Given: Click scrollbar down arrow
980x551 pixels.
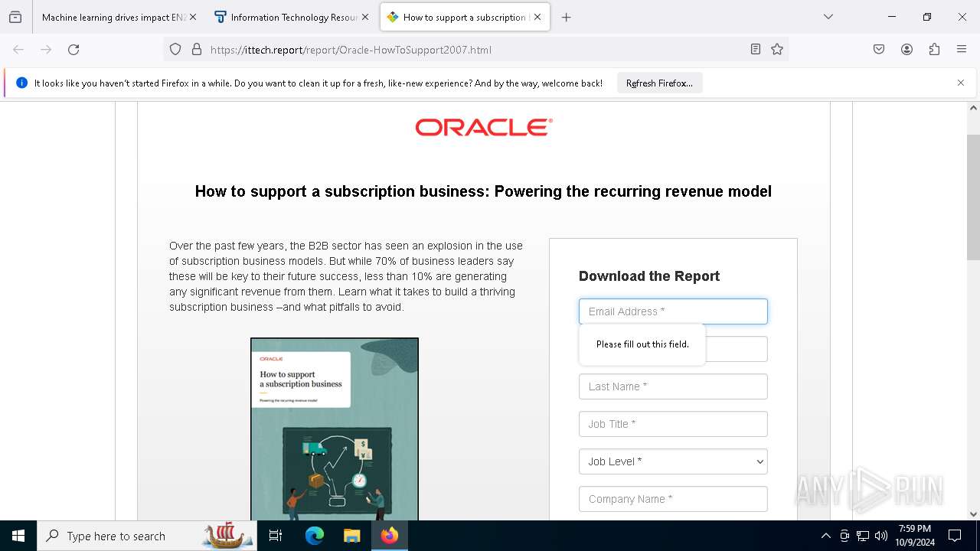Looking at the screenshot, I should [x=973, y=514].
